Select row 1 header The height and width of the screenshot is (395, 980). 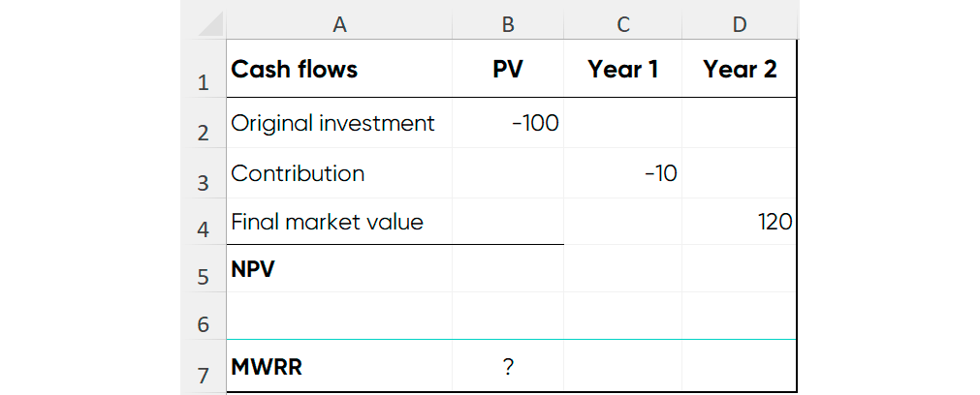pyautogui.click(x=204, y=69)
